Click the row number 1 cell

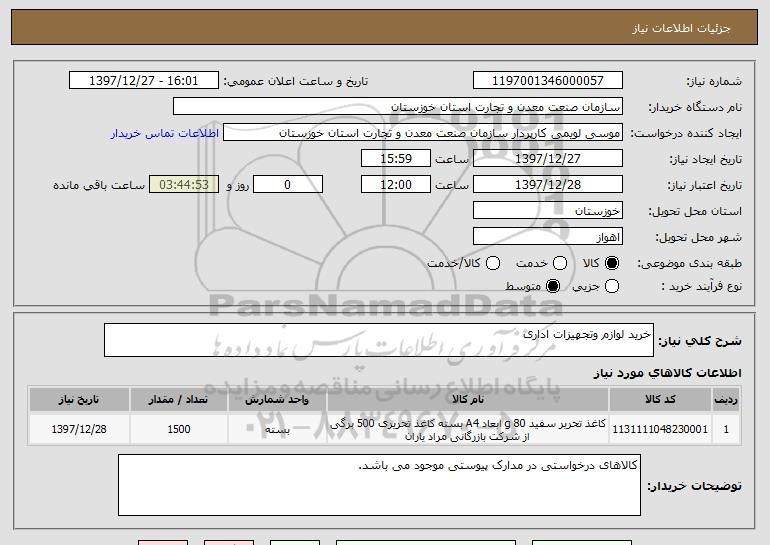point(726,429)
